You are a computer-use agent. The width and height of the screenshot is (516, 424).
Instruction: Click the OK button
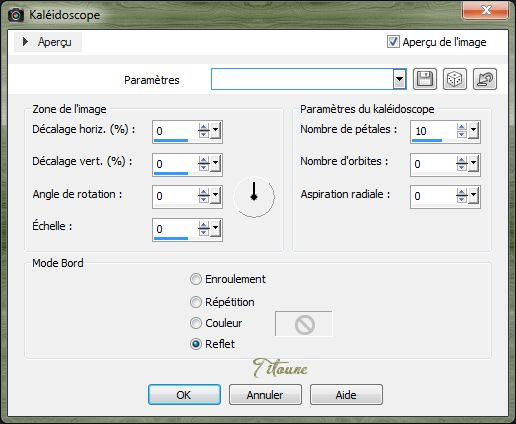click(x=184, y=395)
